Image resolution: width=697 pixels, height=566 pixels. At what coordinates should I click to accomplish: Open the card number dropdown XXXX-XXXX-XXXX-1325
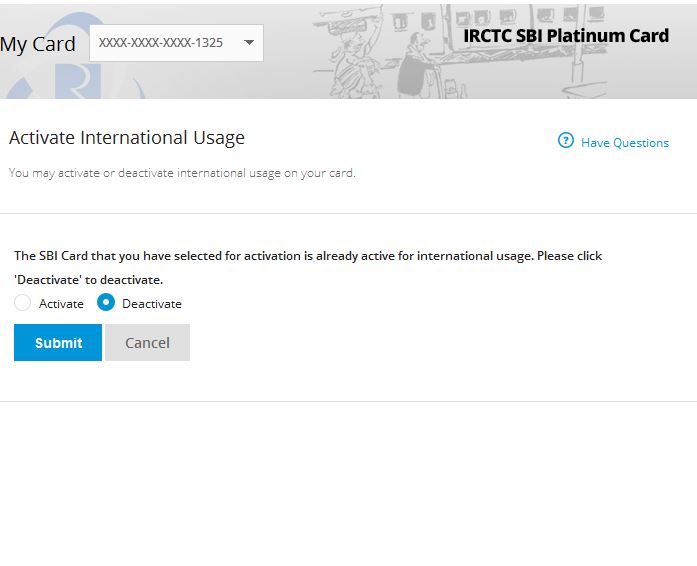pos(176,43)
